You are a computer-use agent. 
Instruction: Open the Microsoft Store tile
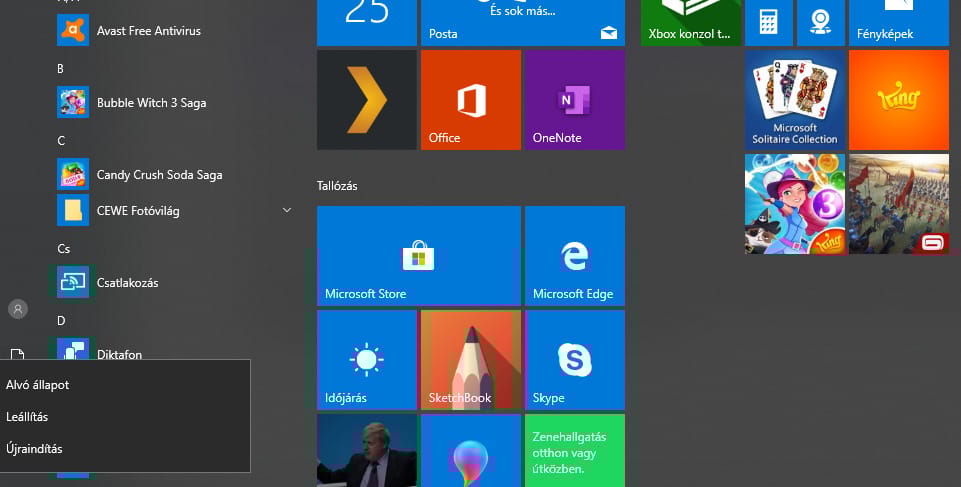point(419,256)
